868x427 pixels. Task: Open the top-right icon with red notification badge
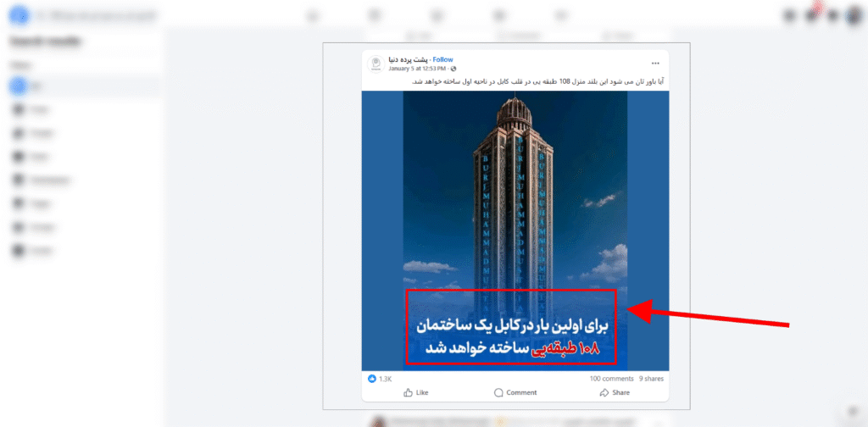(x=812, y=15)
